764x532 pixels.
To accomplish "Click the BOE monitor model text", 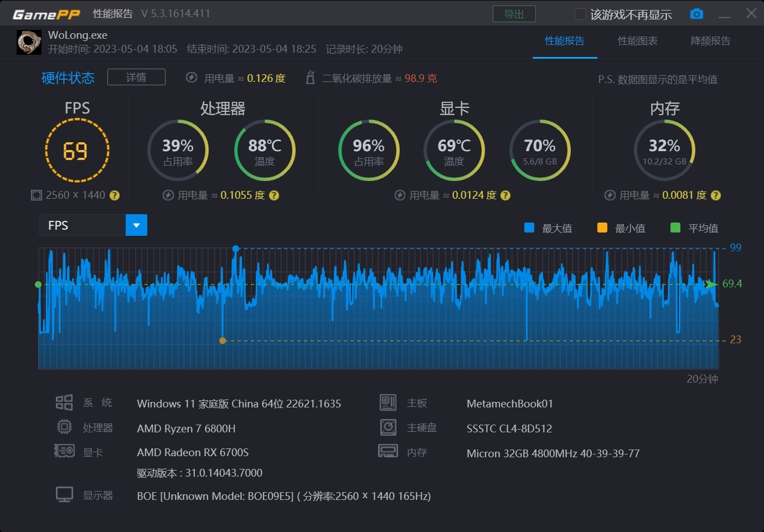I will 283,496.
